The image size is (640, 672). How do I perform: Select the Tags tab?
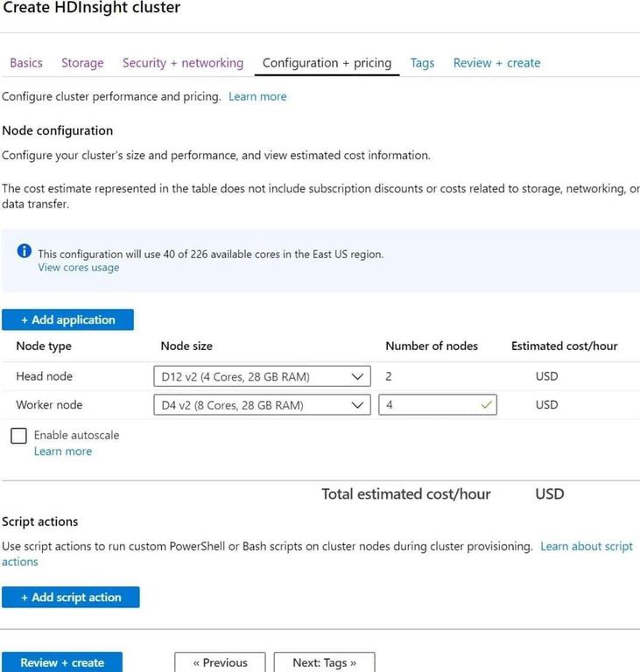click(x=422, y=63)
